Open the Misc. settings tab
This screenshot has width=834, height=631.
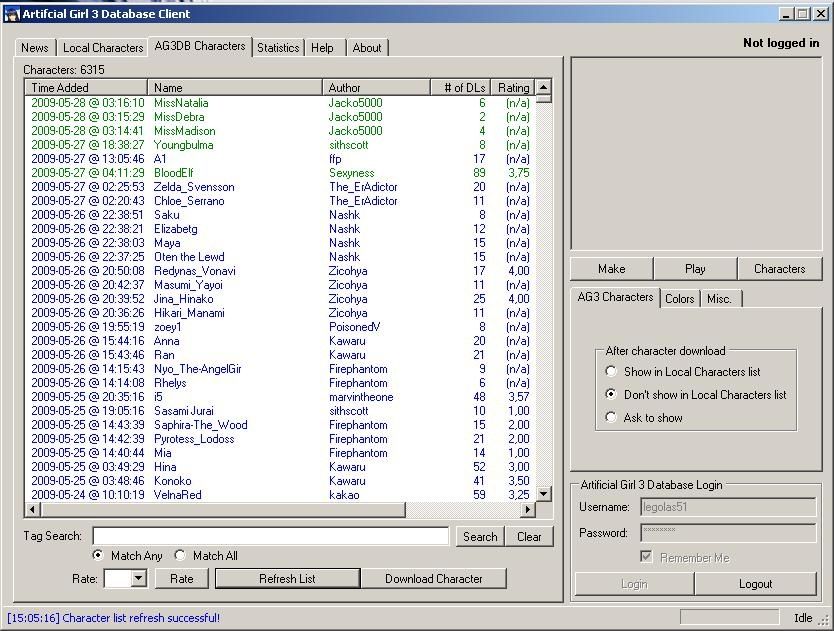720,299
